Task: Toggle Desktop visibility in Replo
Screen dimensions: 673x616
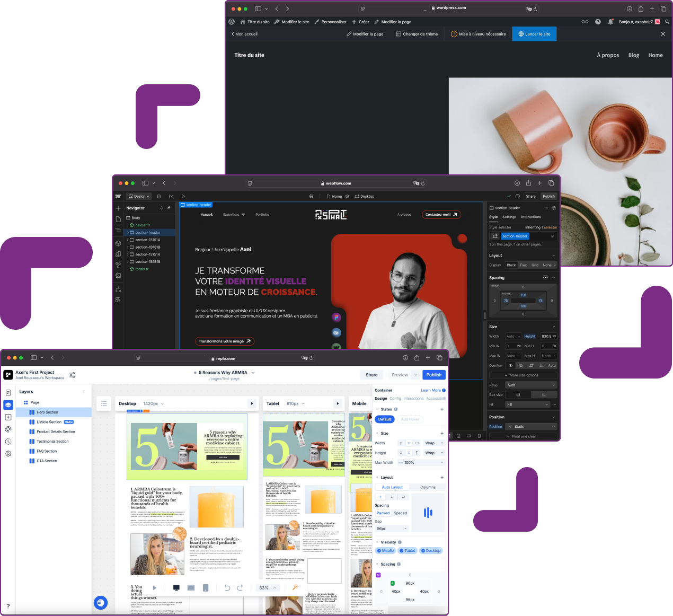Action: 431,551
